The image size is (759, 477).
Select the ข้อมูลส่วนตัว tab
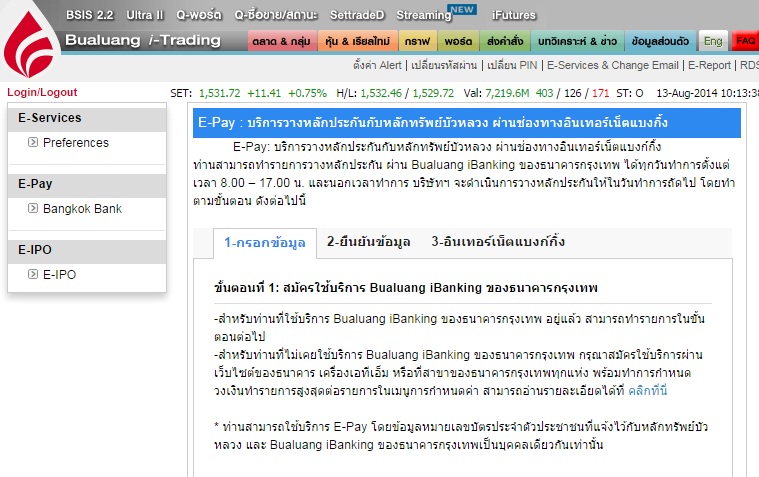coord(660,41)
